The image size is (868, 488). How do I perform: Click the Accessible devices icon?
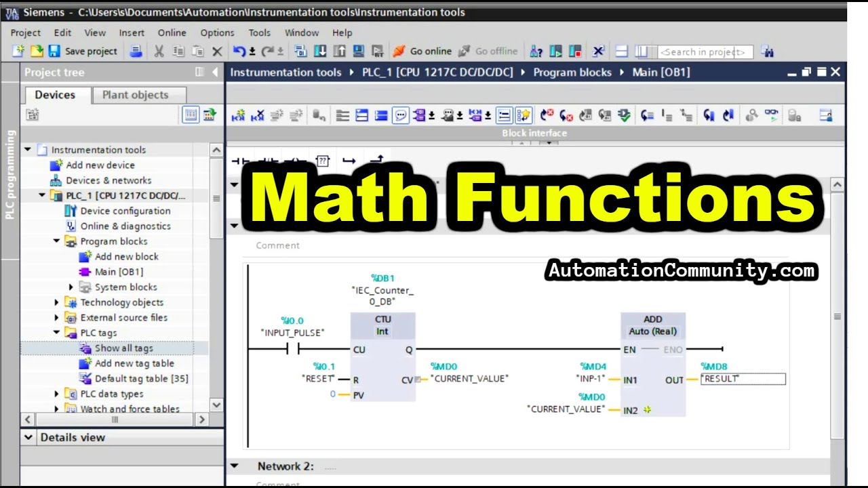click(x=536, y=51)
